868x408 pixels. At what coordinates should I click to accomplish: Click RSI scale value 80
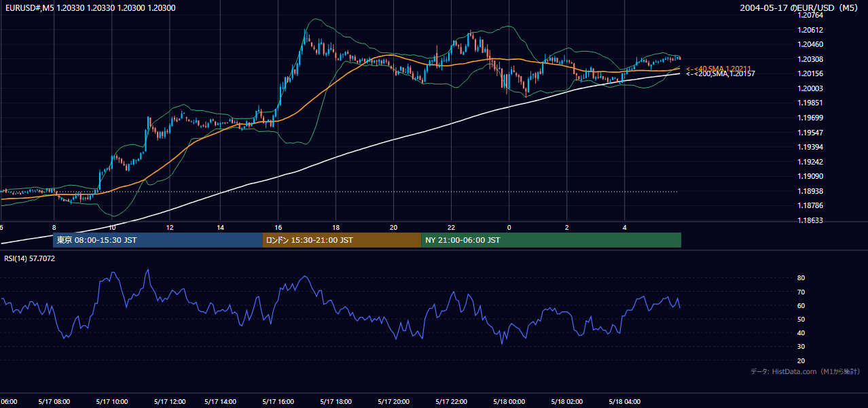[x=801, y=278]
